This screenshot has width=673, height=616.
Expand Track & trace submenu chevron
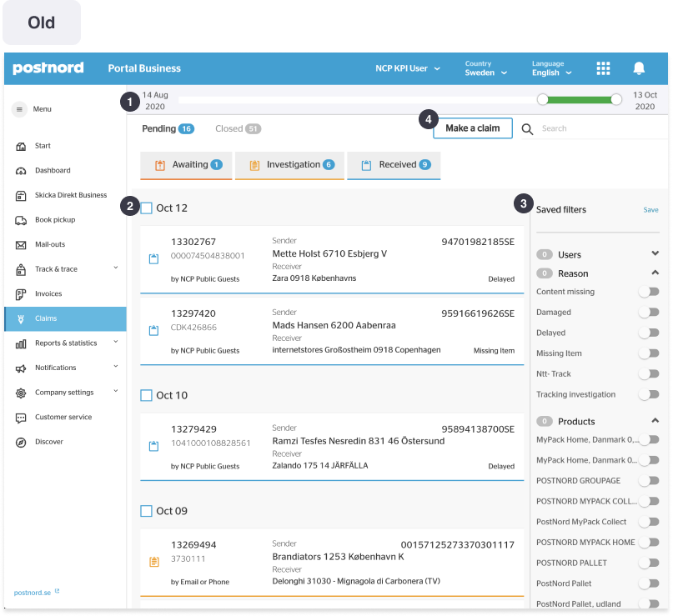point(115,268)
